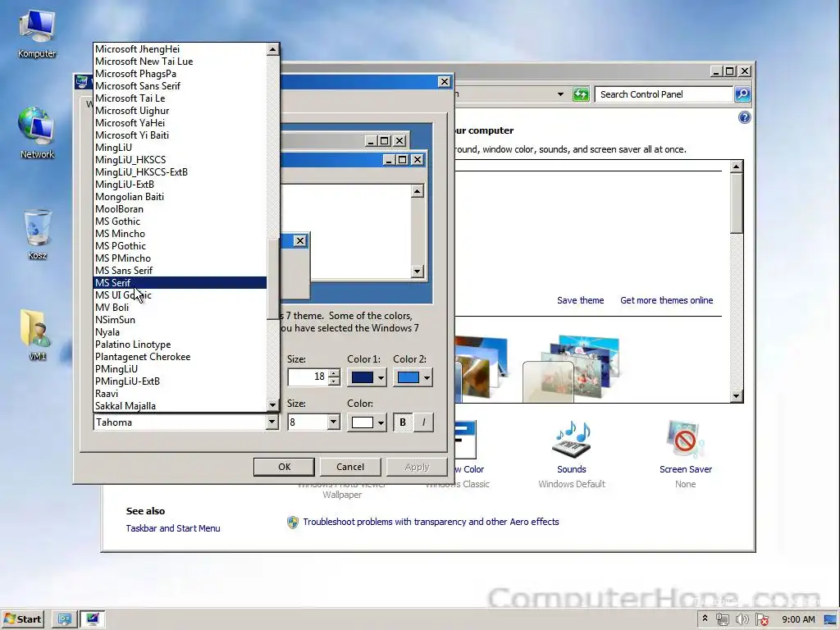840x630 pixels.
Task: Show hidden tray icons arrow
Action: (705, 619)
